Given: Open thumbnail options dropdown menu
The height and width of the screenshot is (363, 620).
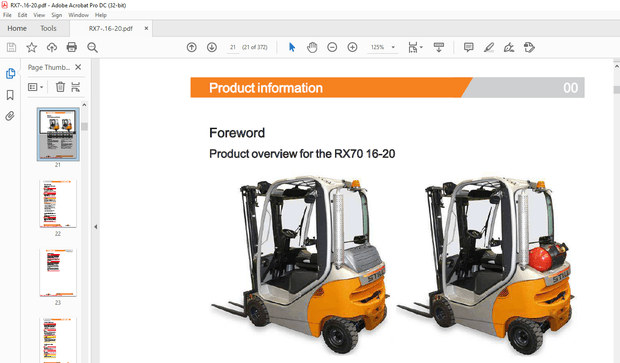Looking at the screenshot, I should [36, 87].
